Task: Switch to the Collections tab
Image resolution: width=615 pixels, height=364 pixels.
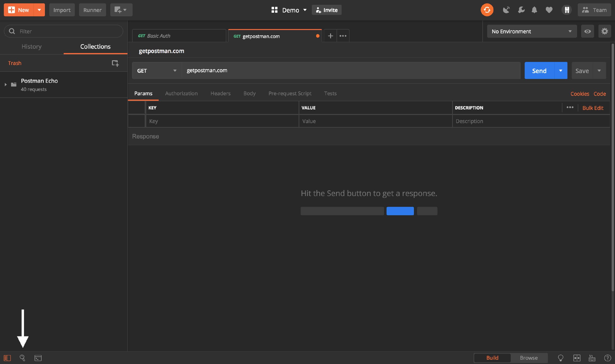Action: 96,47
